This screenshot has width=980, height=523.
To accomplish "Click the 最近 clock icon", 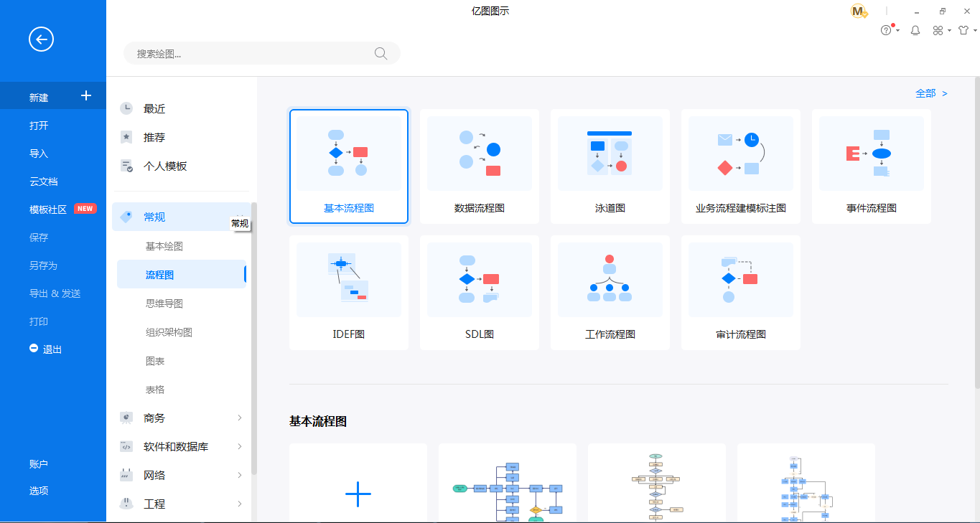I will click(126, 108).
